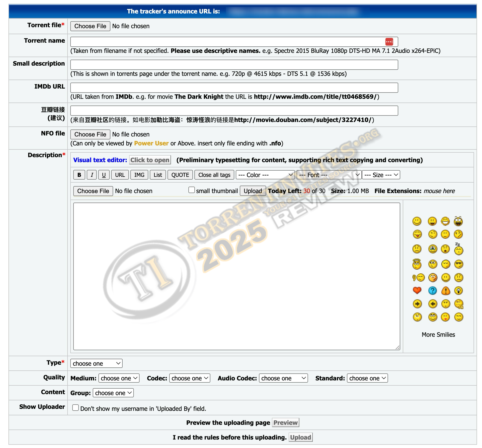Apply bold with the B button
The image size is (482, 448).
(x=79, y=175)
